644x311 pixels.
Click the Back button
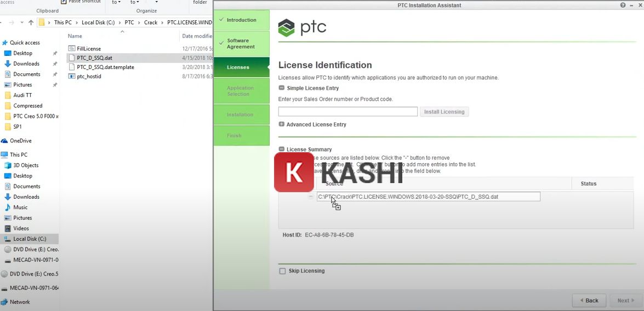click(x=589, y=301)
